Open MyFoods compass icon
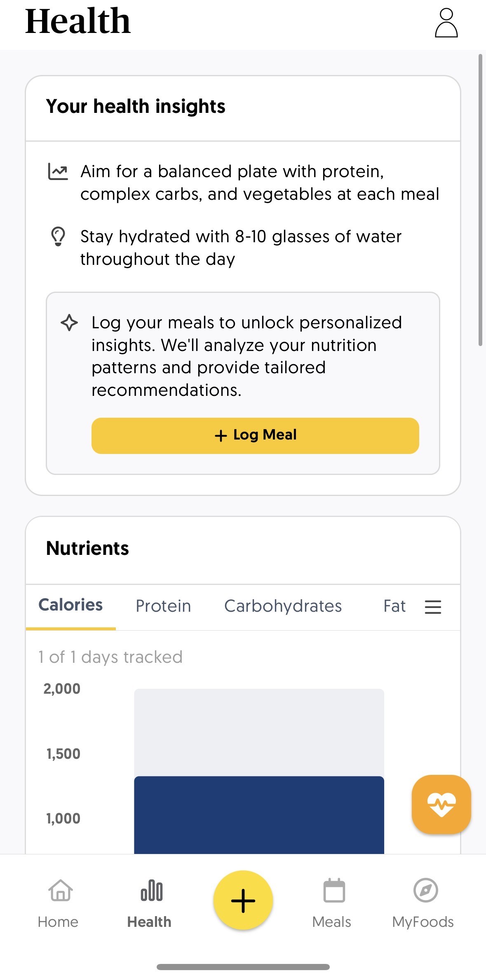The image size is (486, 980). (425, 891)
